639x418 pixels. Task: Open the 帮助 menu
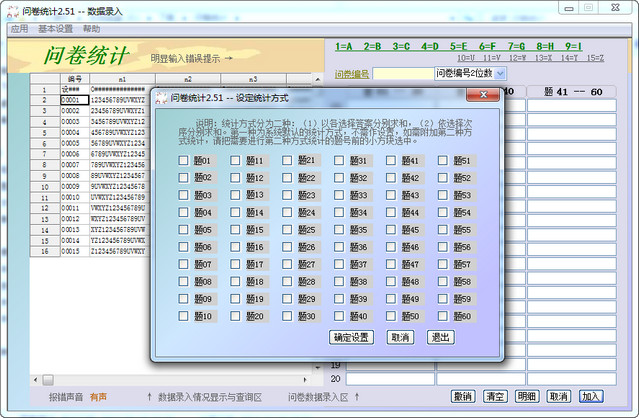coord(91,29)
